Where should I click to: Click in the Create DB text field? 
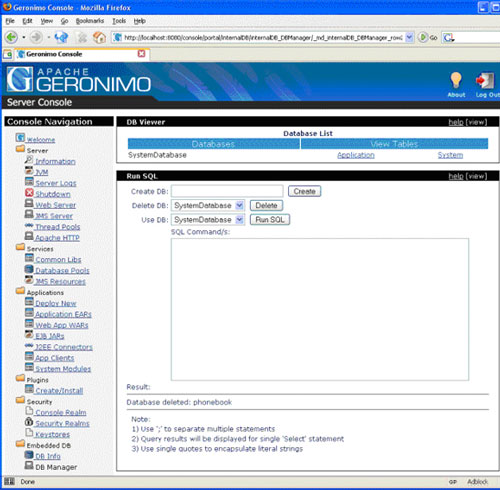pyautogui.click(x=227, y=191)
